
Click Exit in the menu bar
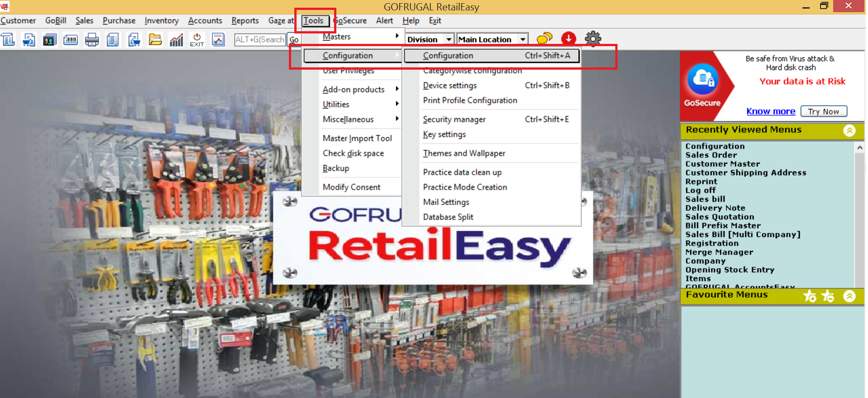point(435,20)
